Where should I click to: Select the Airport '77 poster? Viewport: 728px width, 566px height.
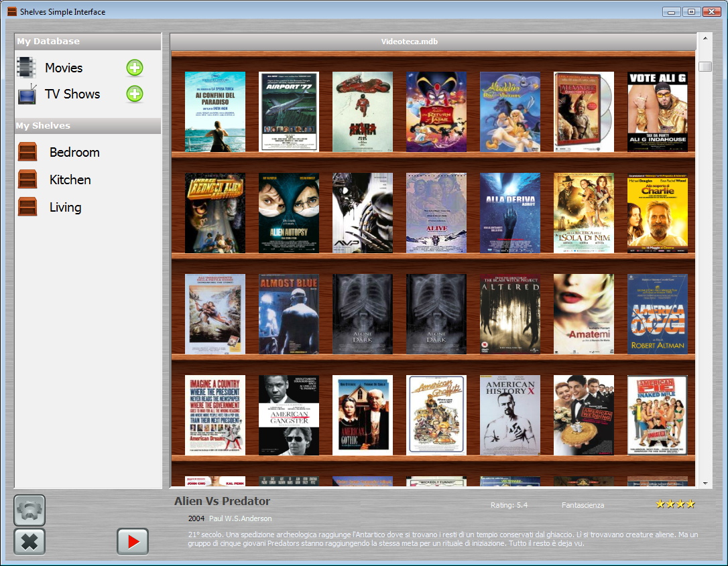289,112
